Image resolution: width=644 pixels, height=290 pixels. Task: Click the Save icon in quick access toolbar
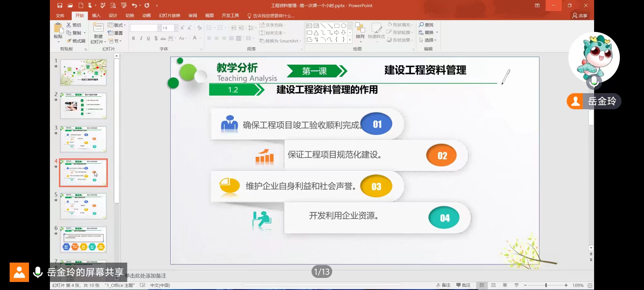pyautogui.click(x=60, y=5)
